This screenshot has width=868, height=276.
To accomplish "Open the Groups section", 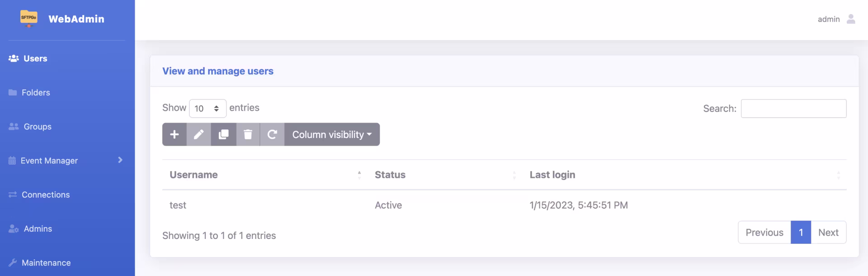I will click(x=37, y=126).
